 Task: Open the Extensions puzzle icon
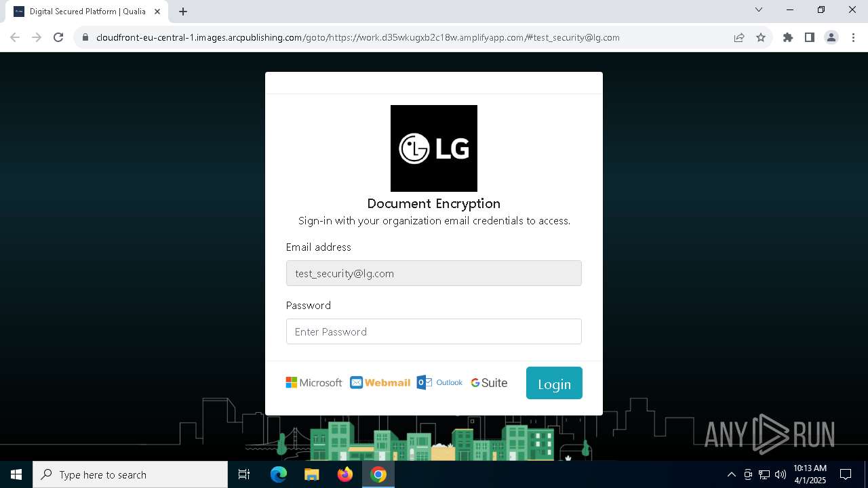(788, 37)
